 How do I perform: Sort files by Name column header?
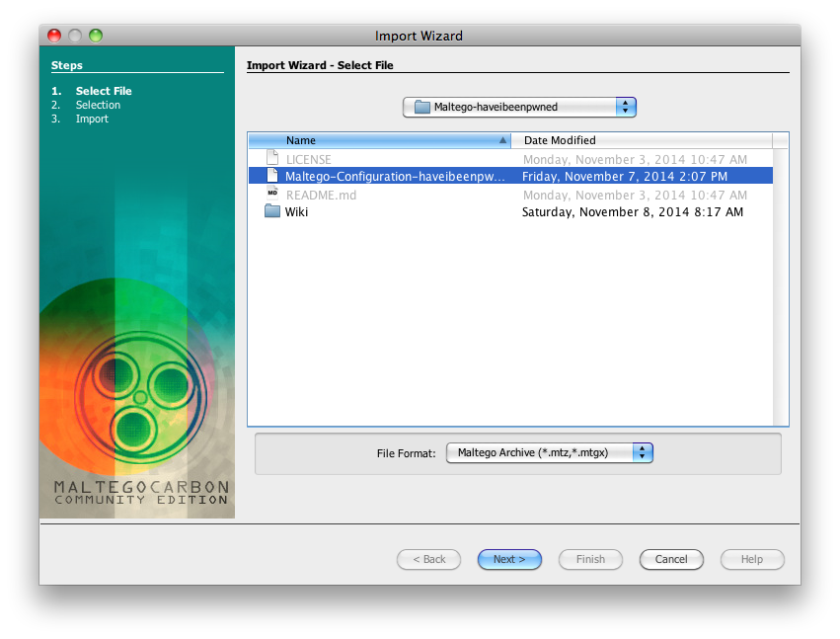pos(380,140)
